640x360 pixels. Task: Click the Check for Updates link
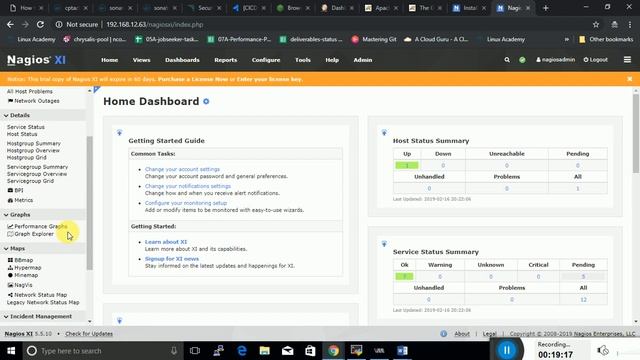tap(89, 333)
